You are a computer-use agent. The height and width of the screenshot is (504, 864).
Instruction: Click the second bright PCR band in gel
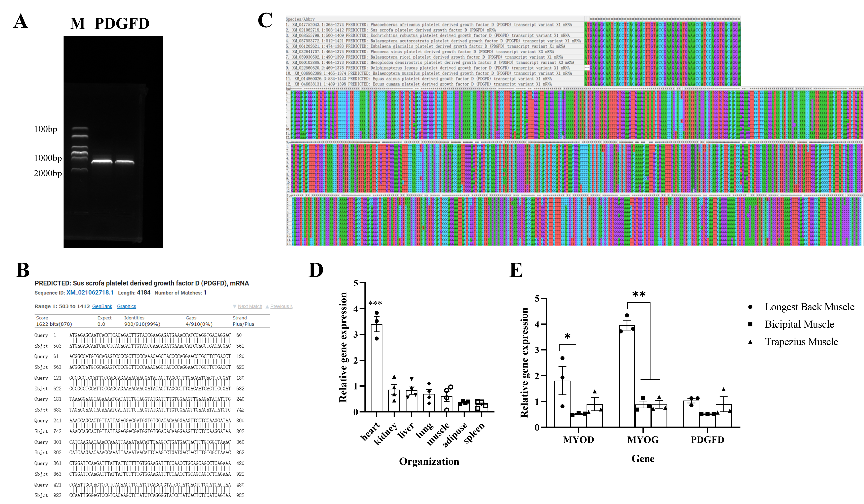[x=125, y=162]
